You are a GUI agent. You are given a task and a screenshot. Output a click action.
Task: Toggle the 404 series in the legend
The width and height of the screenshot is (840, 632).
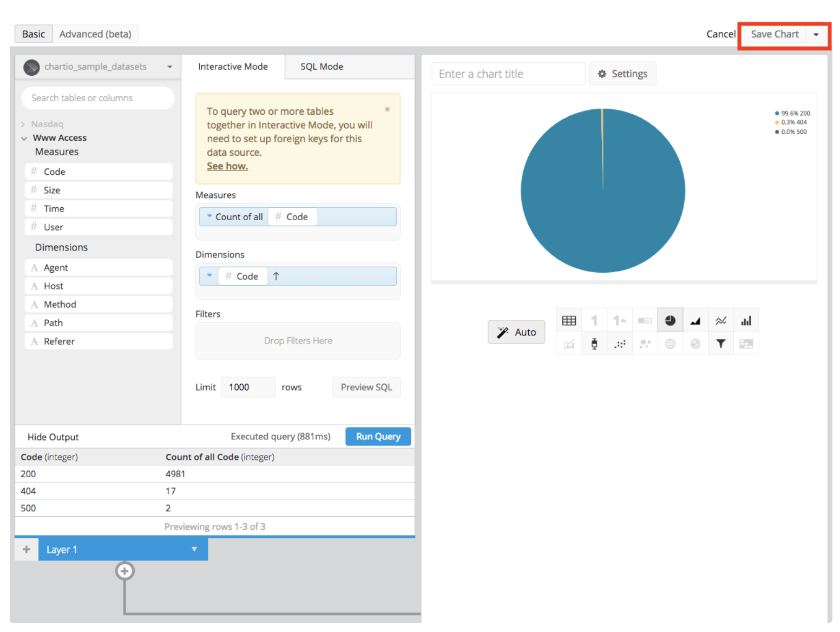click(793, 122)
